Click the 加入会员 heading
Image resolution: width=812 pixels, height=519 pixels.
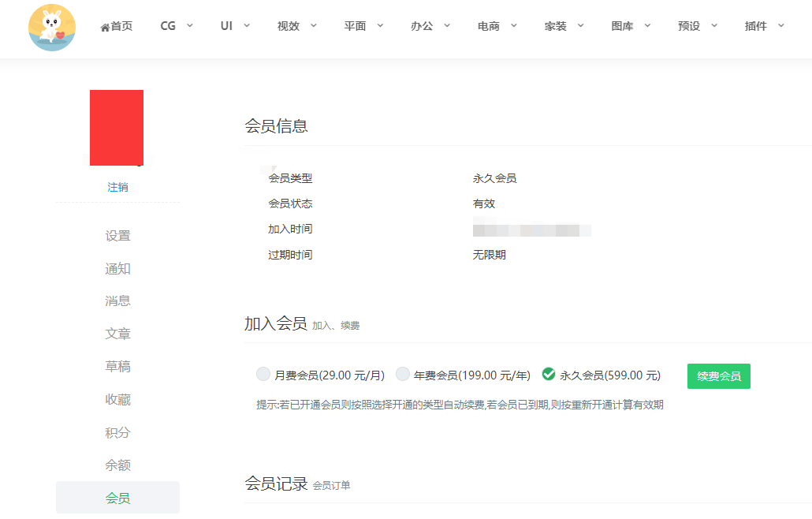[276, 323]
